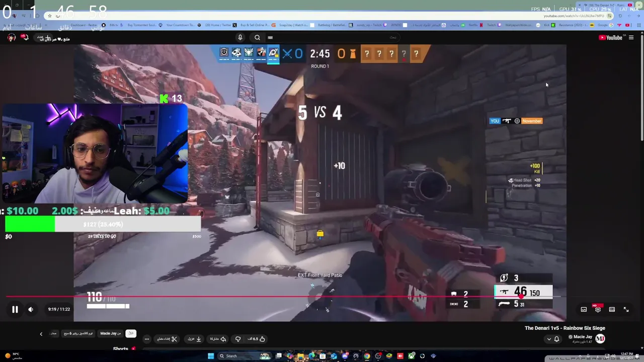Open the Buy & Sell Online bookmark
Viewport: 644px width, 362px height.
coord(259,25)
